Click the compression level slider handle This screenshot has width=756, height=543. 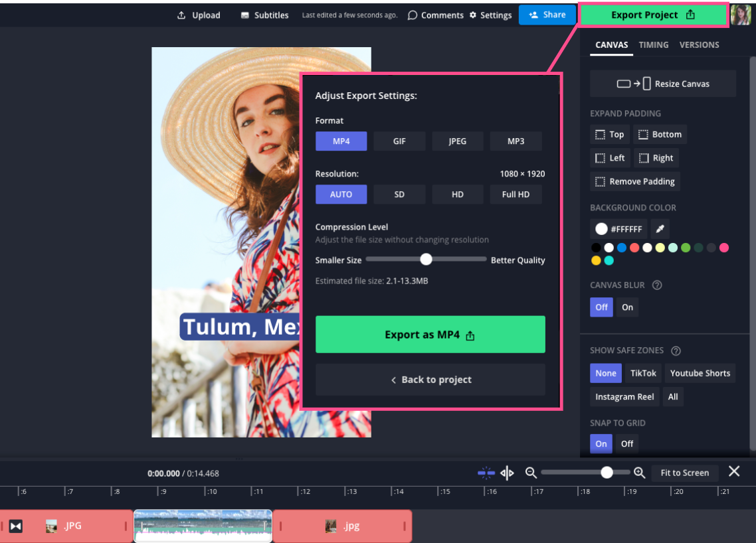[426, 260]
